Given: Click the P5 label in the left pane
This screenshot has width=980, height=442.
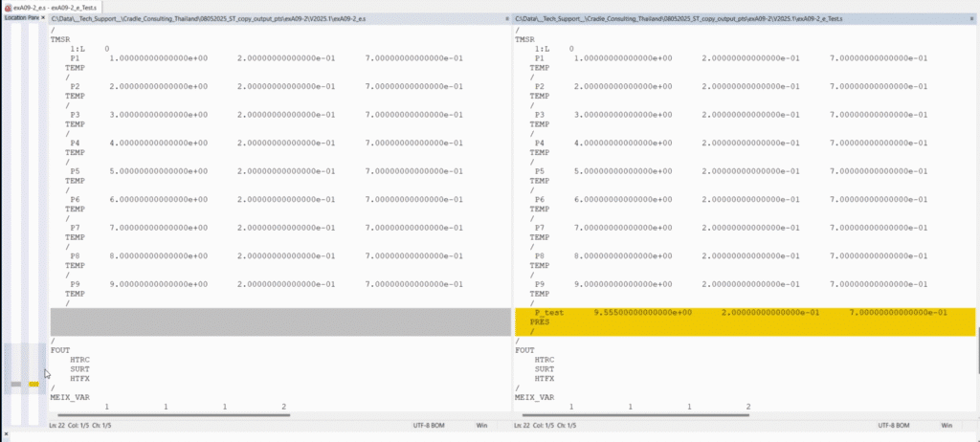Looking at the screenshot, I should (75, 171).
